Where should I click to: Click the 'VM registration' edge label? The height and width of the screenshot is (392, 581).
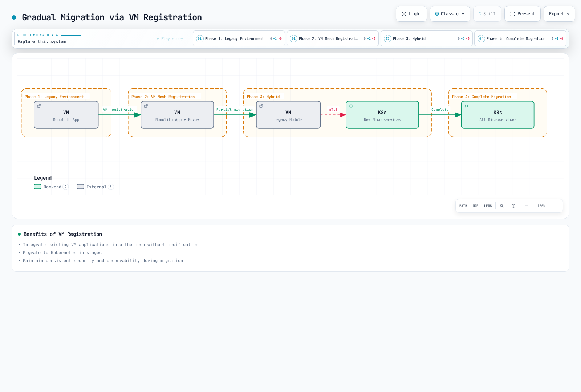pyautogui.click(x=119, y=110)
